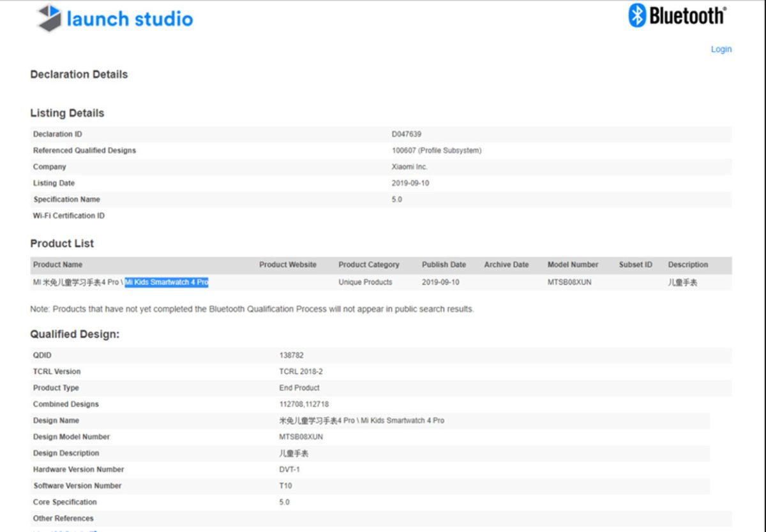This screenshot has width=766, height=532.
Task: Click the Description column header
Action: (x=687, y=265)
